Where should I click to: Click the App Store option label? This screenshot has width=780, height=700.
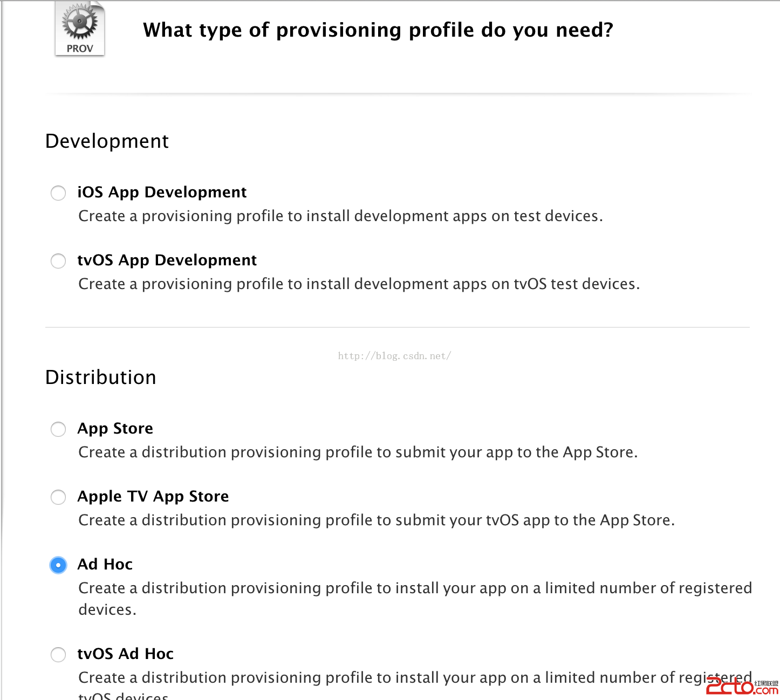coord(115,428)
